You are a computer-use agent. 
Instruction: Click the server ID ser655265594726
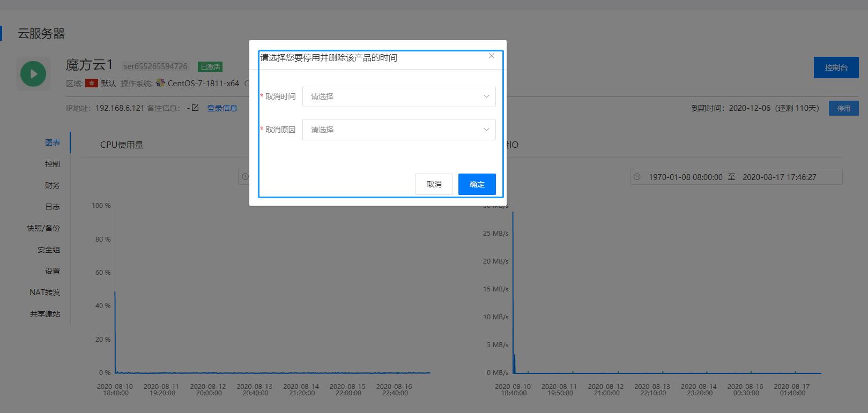155,66
